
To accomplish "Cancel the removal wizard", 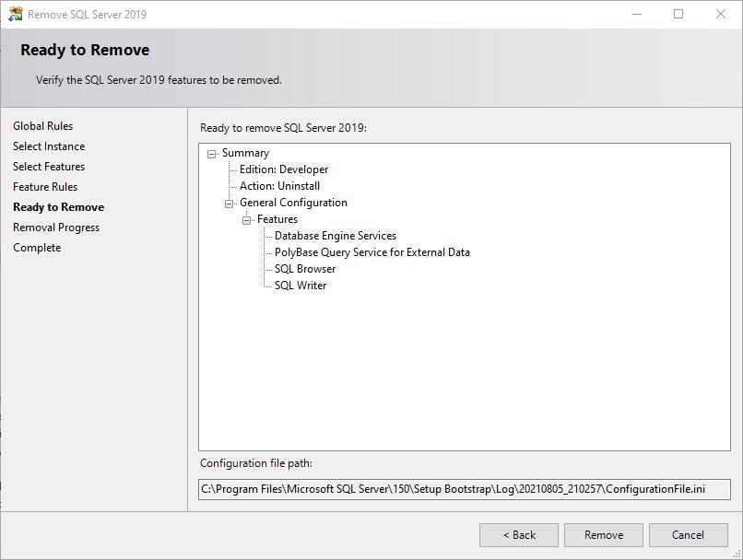I will click(x=688, y=535).
